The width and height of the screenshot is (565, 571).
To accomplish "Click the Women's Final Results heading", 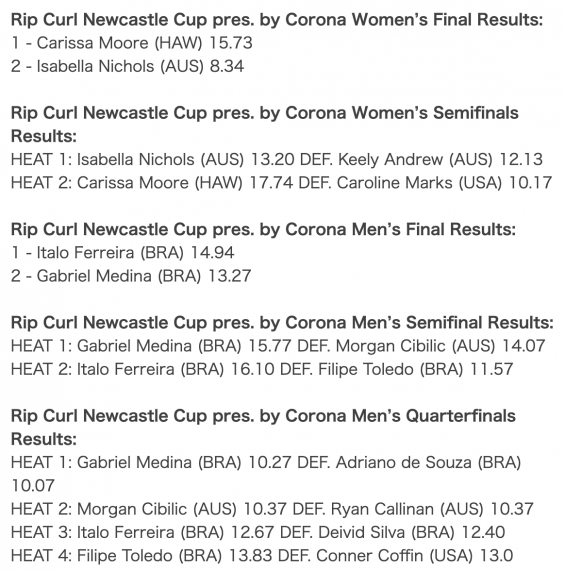I will [277, 20].
